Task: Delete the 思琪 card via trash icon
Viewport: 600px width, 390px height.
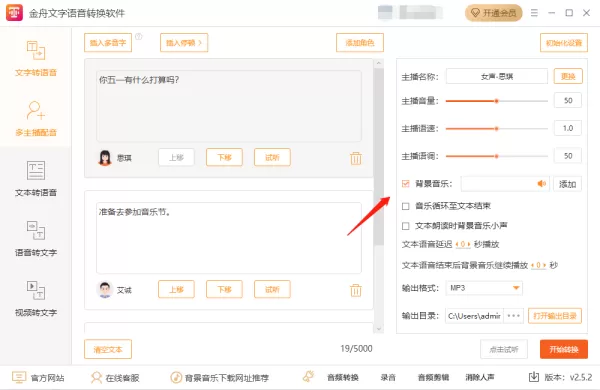Action: (356, 158)
